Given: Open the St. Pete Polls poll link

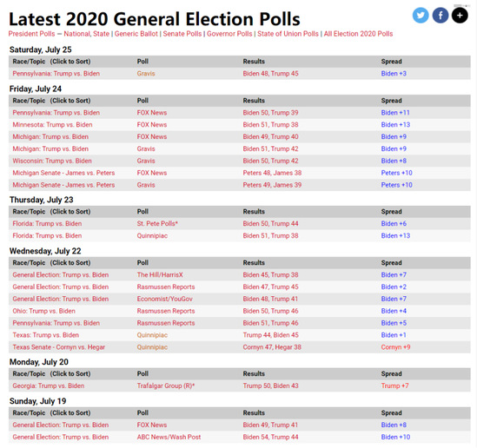Looking at the screenshot, I should coord(157,224).
